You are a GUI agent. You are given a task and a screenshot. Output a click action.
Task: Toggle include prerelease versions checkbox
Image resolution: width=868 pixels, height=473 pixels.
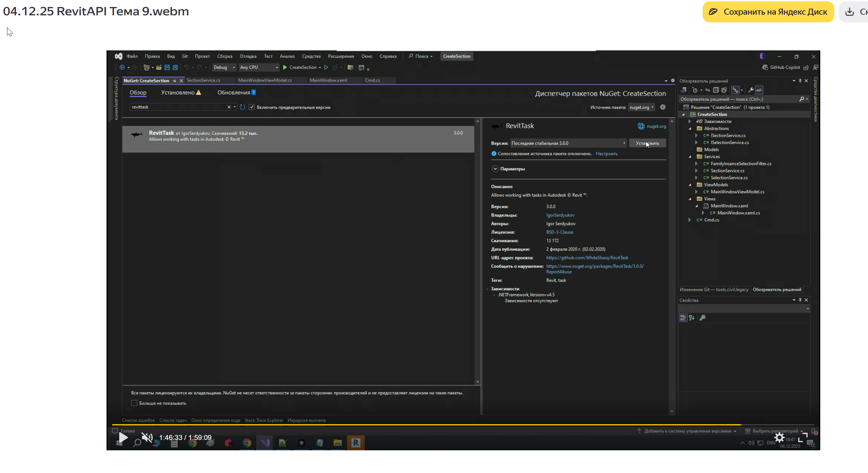click(x=252, y=107)
